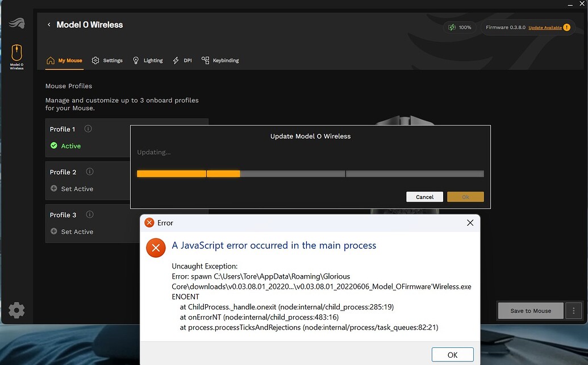Viewport: 588px width, 365px height.
Task: Show info for Profile 2
Action: 90,172
